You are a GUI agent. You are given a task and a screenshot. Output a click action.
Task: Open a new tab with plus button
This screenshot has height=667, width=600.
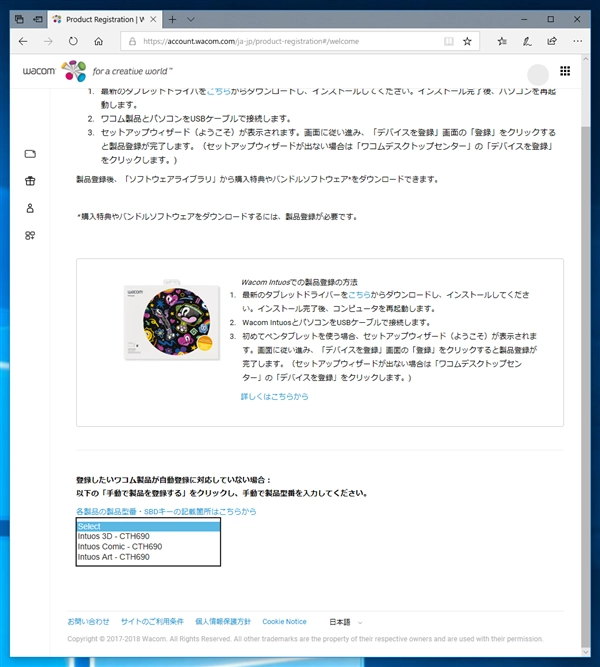click(x=172, y=19)
